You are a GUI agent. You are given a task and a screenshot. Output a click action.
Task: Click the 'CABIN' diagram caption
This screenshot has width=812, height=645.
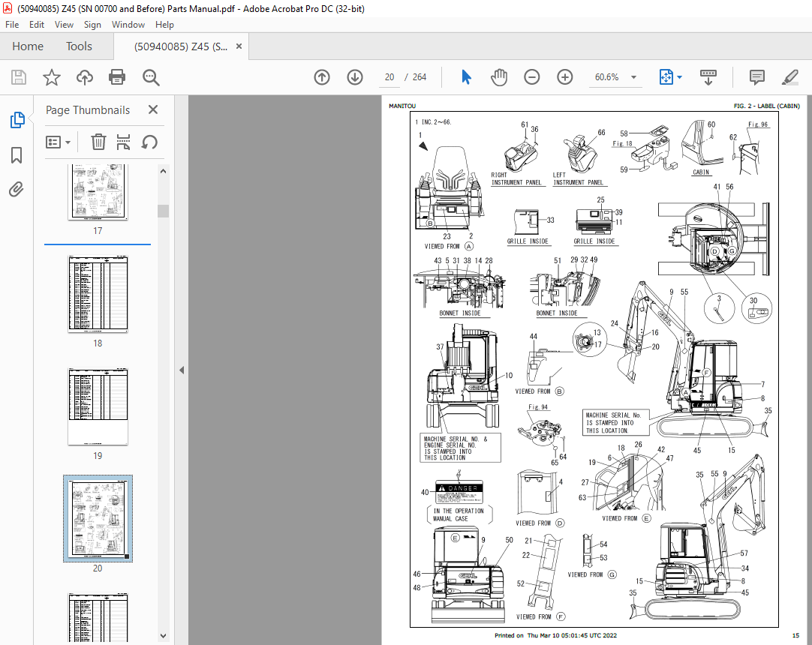[701, 172]
